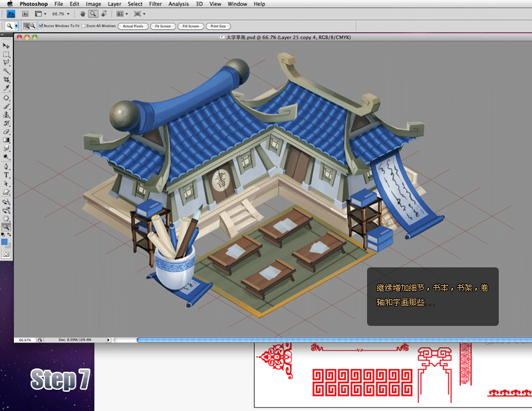Click Rotate View tool in application bar

pyautogui.click(x=104, y=14)
